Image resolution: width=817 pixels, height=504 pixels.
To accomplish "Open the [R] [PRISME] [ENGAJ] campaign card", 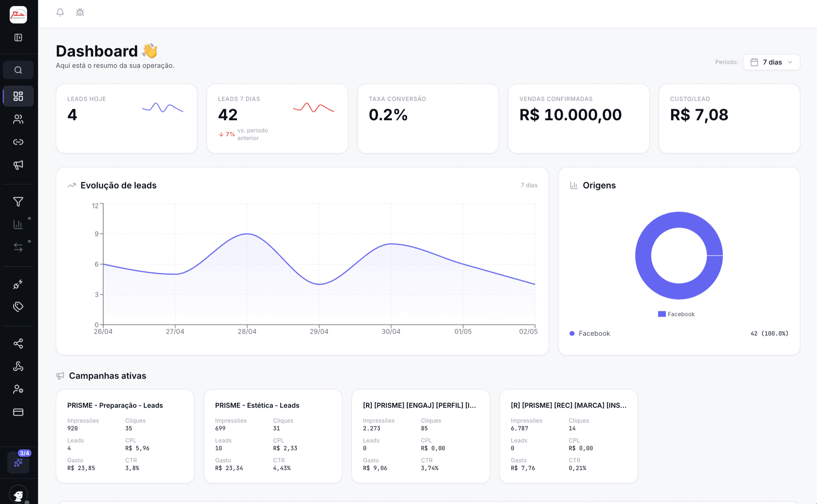I will pyautogui.click(x=421, y=436).
